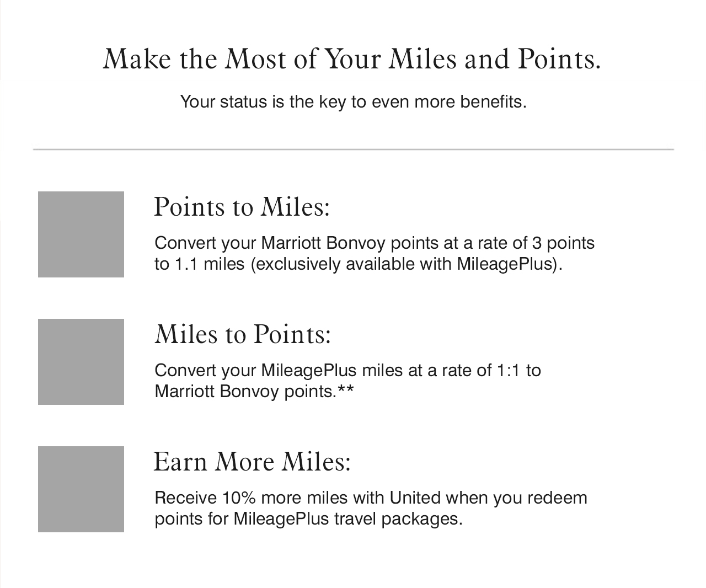706x588 pixels.
Task: Click the "Convert your Marriott Bonvoy points" line
Action: point(375,243)
